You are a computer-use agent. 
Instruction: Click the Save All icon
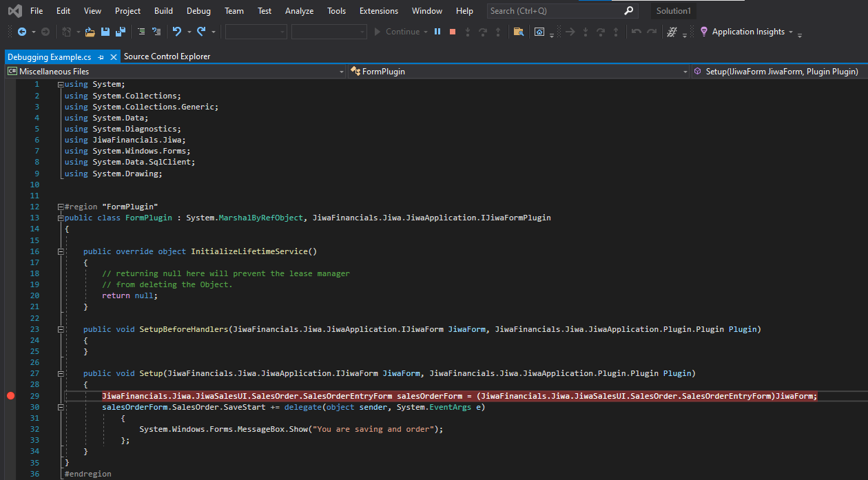click(x=120, y=32)
